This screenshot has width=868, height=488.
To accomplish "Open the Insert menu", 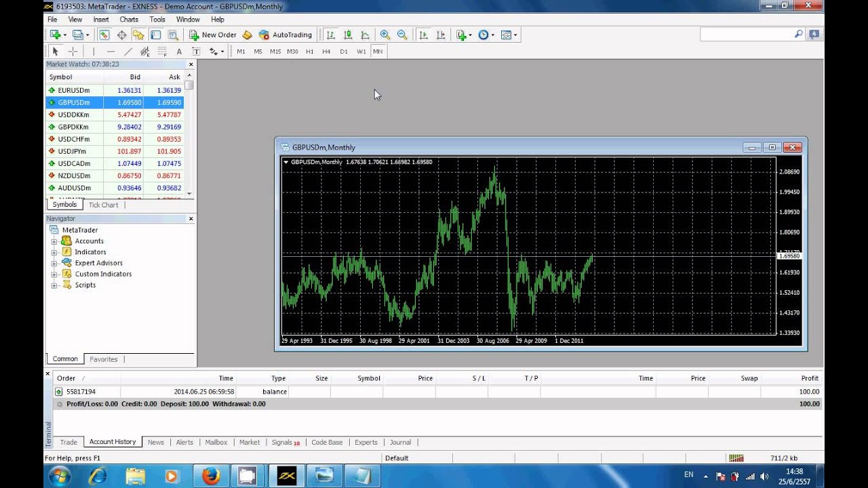I will [101, 20].
